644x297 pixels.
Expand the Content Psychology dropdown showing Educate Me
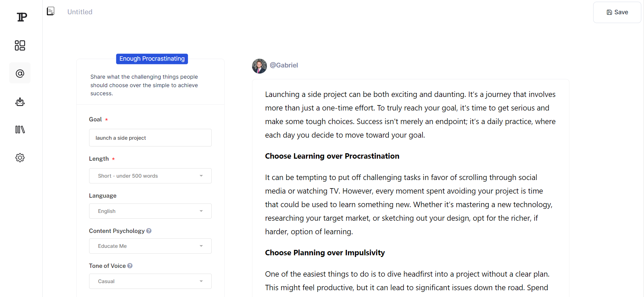tap(150, 246)
